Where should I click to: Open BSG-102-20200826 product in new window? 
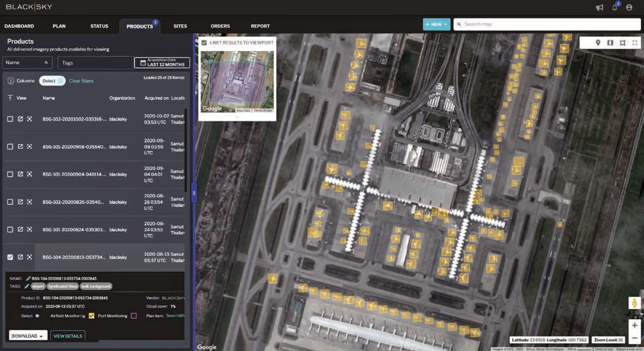[20, 202]
